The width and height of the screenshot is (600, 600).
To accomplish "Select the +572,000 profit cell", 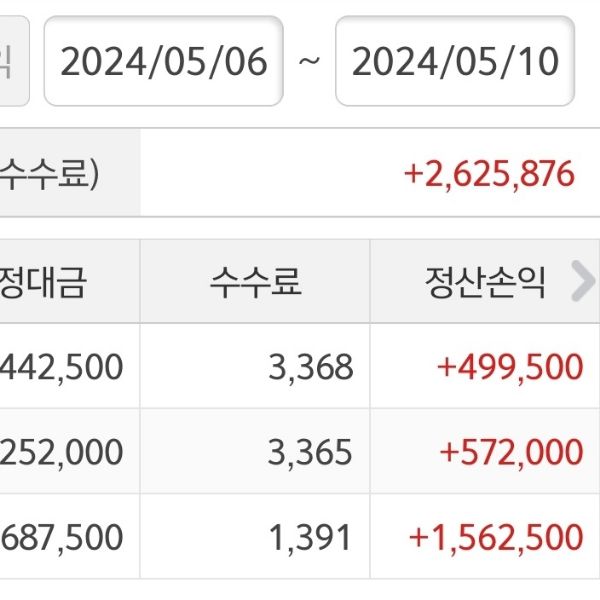I will tap(510, 453).
